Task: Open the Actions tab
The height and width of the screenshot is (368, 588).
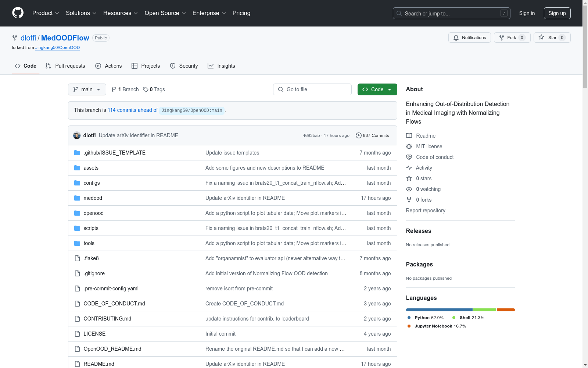Action: tap(108, 66)
